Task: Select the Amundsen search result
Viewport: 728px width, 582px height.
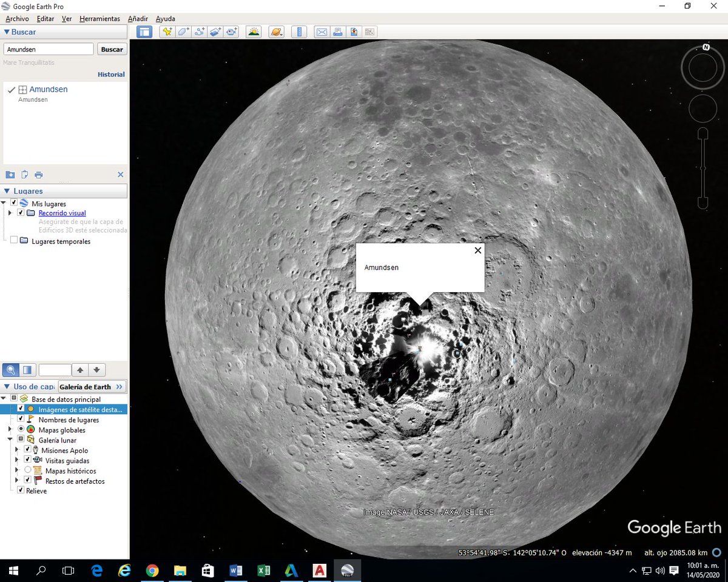Action: point(49,89)
